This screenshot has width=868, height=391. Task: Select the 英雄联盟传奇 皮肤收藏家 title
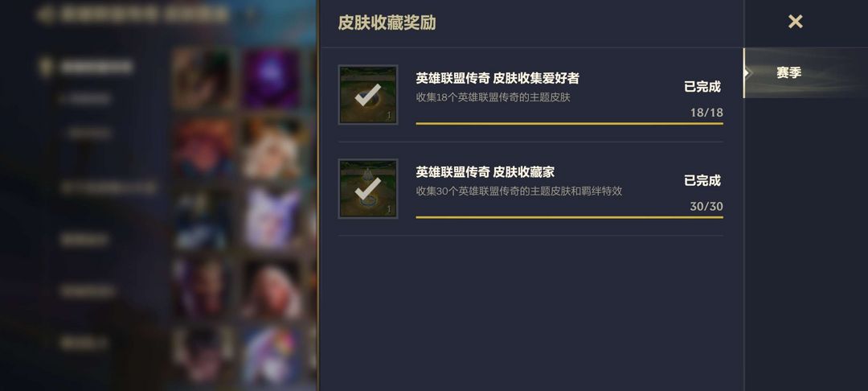point(485,172)
